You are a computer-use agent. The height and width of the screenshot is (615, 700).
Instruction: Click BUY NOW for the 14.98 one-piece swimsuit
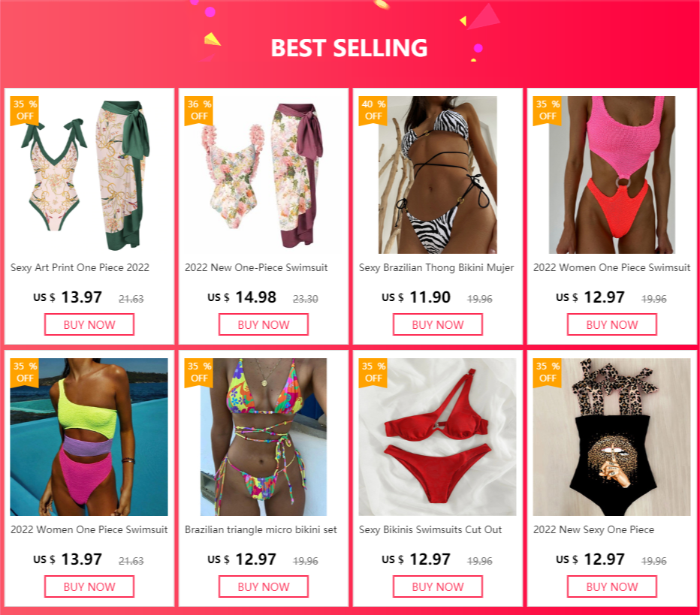tap(264, 324)
